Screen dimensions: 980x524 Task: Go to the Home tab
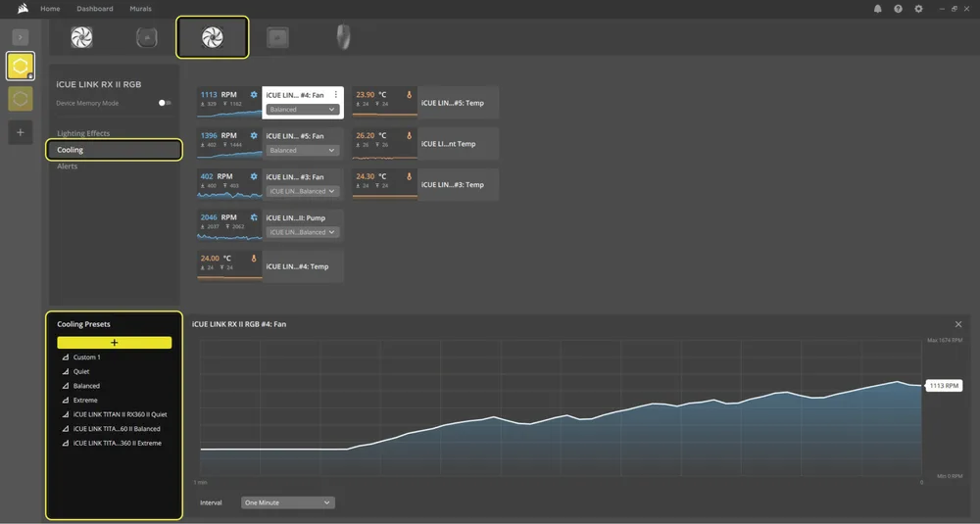[50, 9]
